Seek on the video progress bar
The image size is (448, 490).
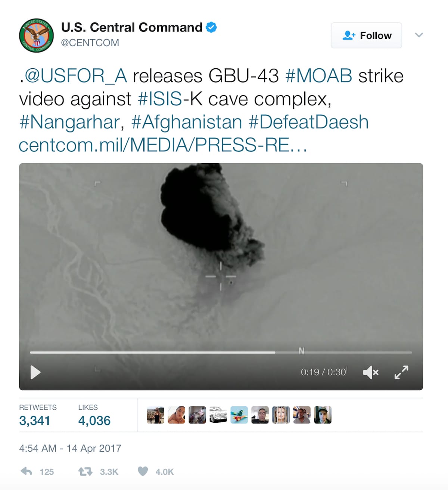pos(221,352)
